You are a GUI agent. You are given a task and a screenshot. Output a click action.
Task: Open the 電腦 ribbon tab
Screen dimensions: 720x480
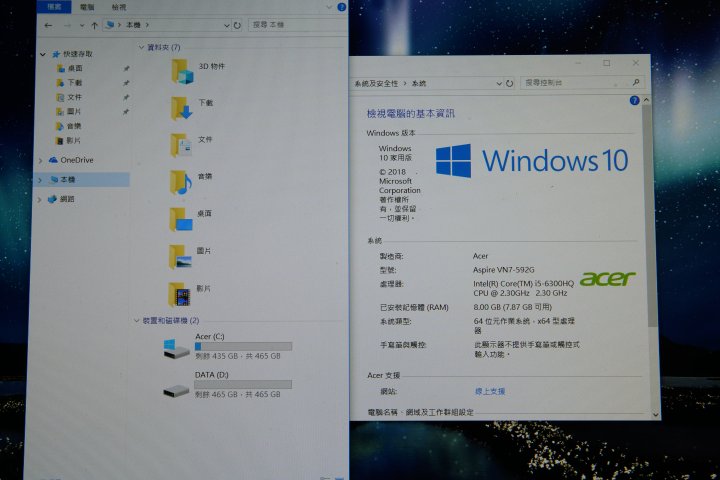point(87,7)
